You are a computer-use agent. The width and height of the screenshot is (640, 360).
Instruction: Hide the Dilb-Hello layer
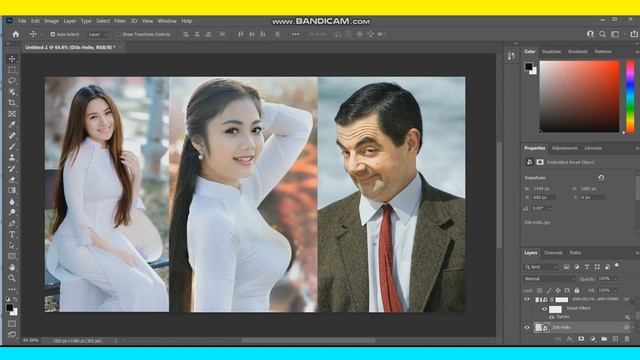[527, 327]
